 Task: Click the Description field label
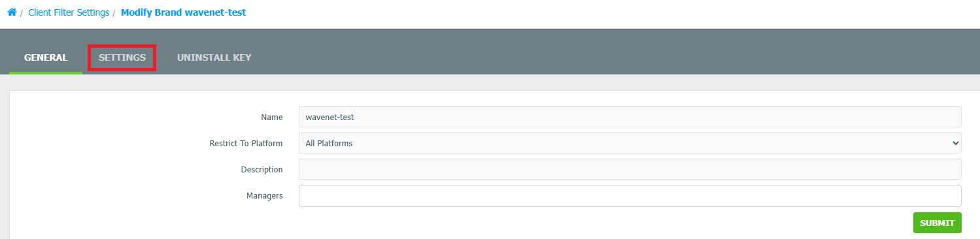[262, 170]
